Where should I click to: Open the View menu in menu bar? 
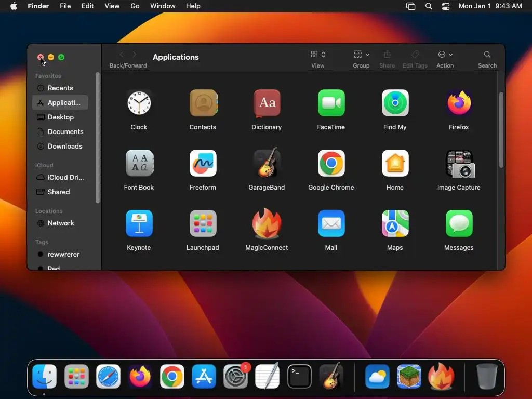112,6
